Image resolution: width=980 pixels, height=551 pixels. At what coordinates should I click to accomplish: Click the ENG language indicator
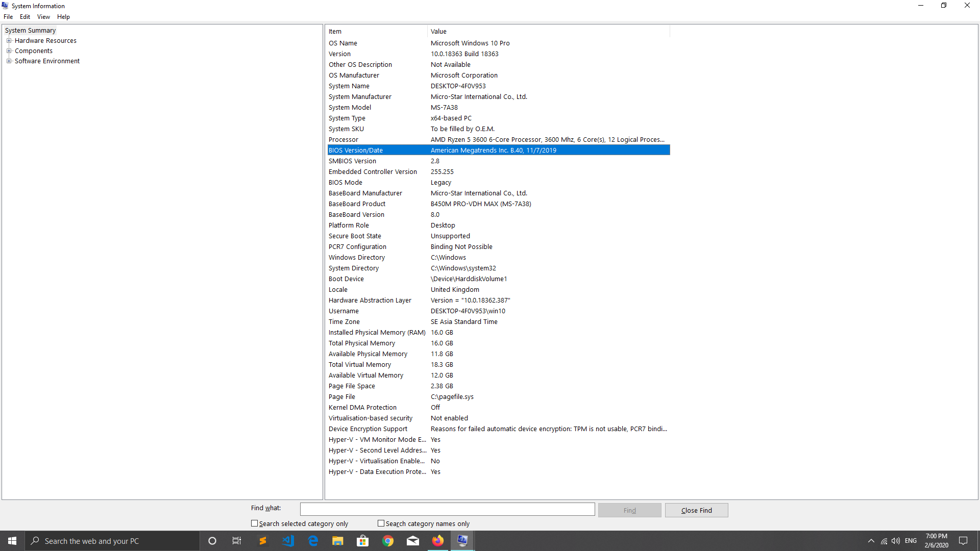click(911, 541)
